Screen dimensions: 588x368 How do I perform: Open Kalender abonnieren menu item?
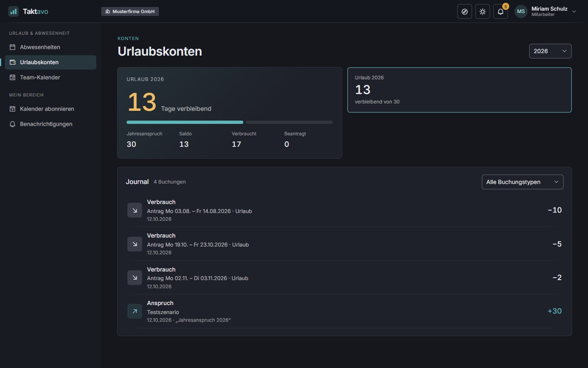51,109
